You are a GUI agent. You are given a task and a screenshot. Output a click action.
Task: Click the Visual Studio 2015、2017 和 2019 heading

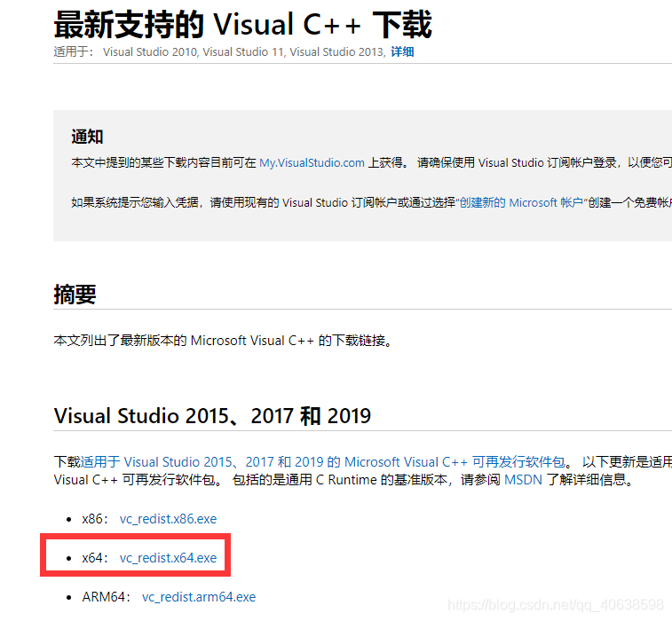coord(212,416)
